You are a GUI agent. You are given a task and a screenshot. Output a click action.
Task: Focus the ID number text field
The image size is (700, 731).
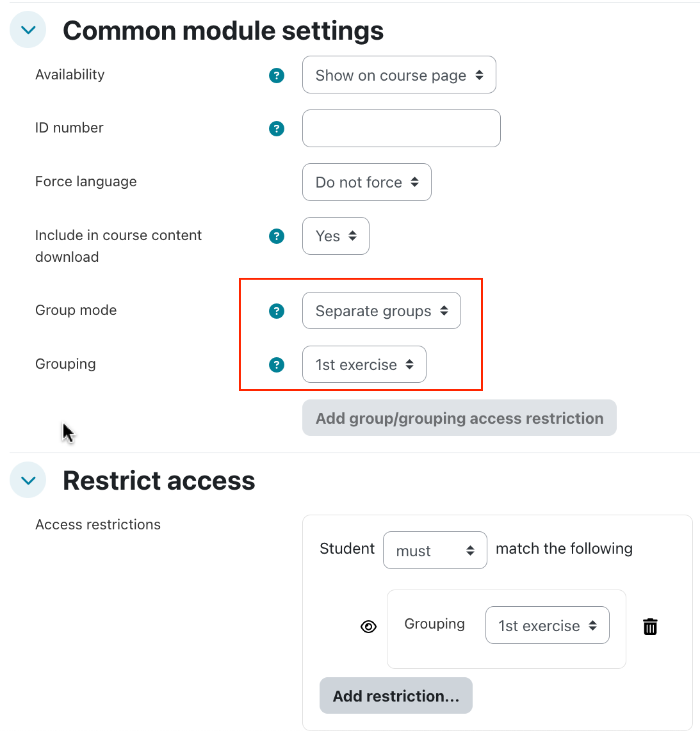[x=401, y=129]
